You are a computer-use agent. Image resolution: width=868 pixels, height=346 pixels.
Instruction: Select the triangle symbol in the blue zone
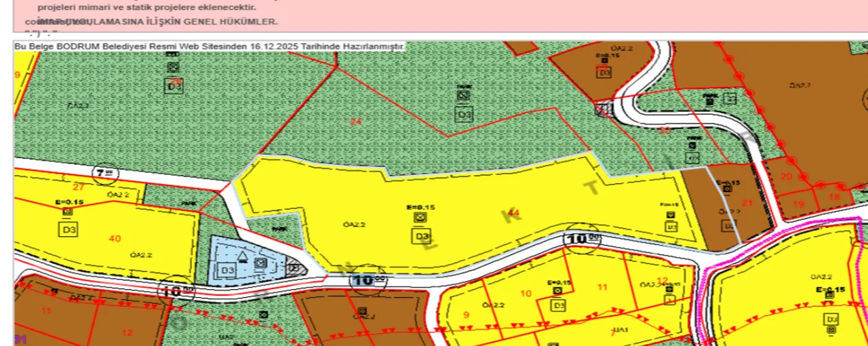click(242, 256)
